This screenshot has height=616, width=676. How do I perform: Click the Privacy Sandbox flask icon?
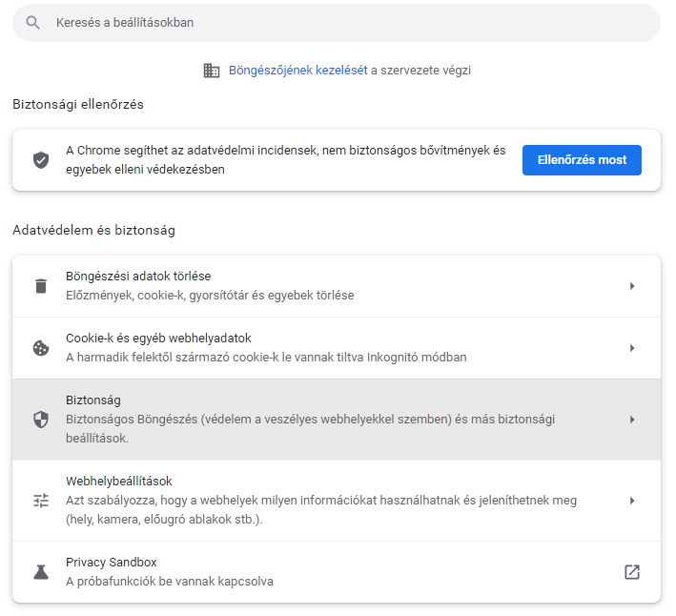(41, 572)
